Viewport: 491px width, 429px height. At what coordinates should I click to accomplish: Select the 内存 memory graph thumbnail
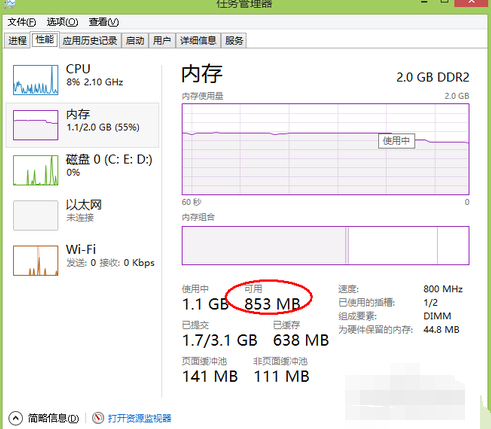[36, 125]
